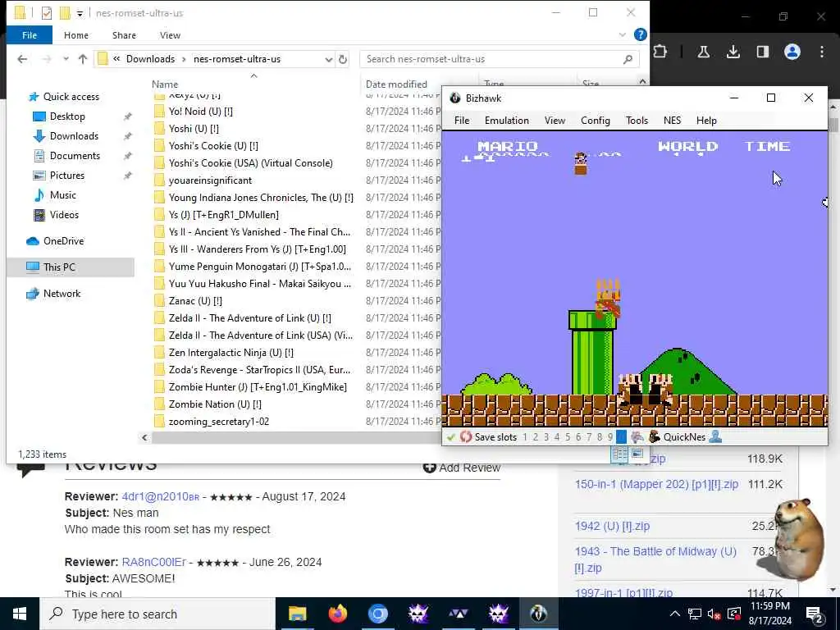Switch Explorer to details view icon
This screenshot has width=840, height=630.
[x=620, y=454]
